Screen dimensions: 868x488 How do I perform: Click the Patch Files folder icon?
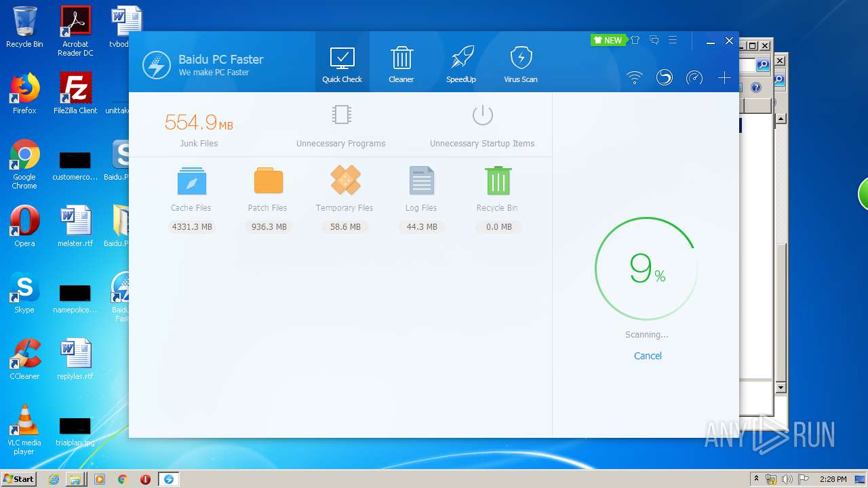[x=269, y=181]
